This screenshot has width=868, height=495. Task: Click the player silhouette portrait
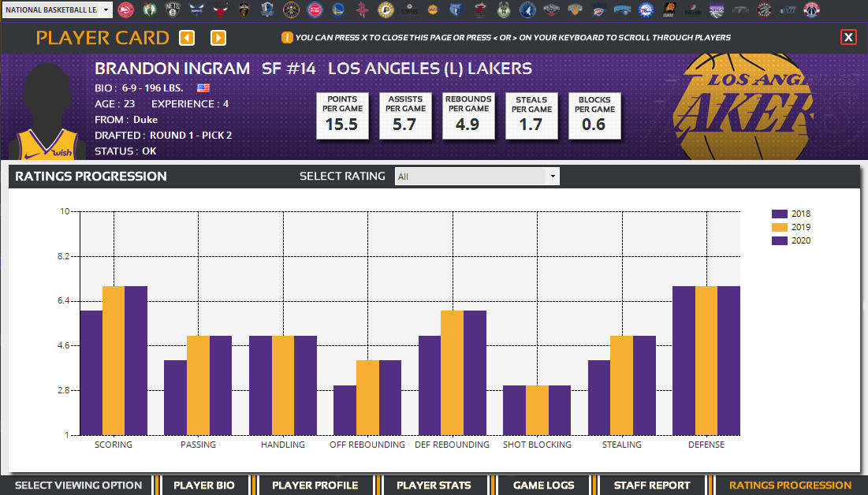47,110
